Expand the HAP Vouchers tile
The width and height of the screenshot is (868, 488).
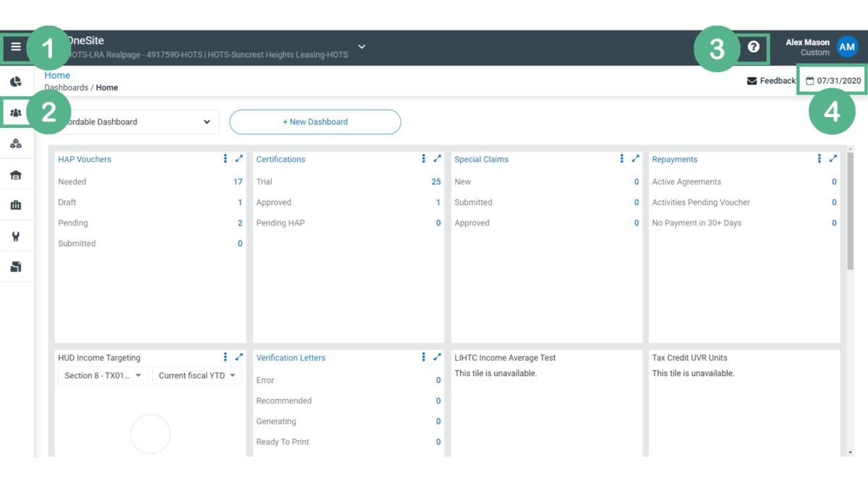pyautogui.click(x=239, y=158)
